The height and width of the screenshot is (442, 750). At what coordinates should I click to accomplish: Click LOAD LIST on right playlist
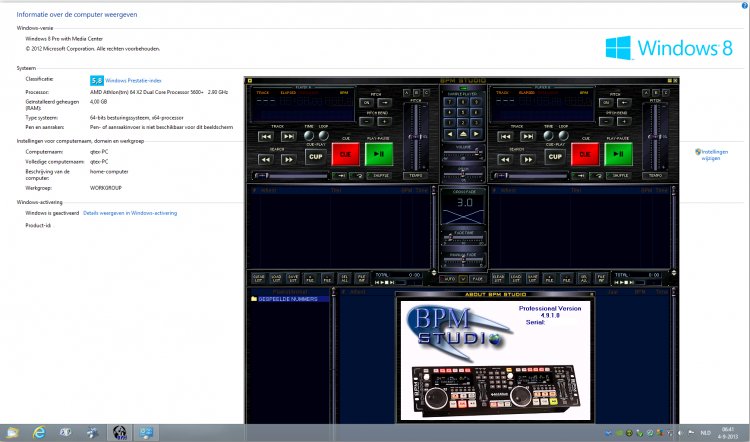click(x=515, y=278)
